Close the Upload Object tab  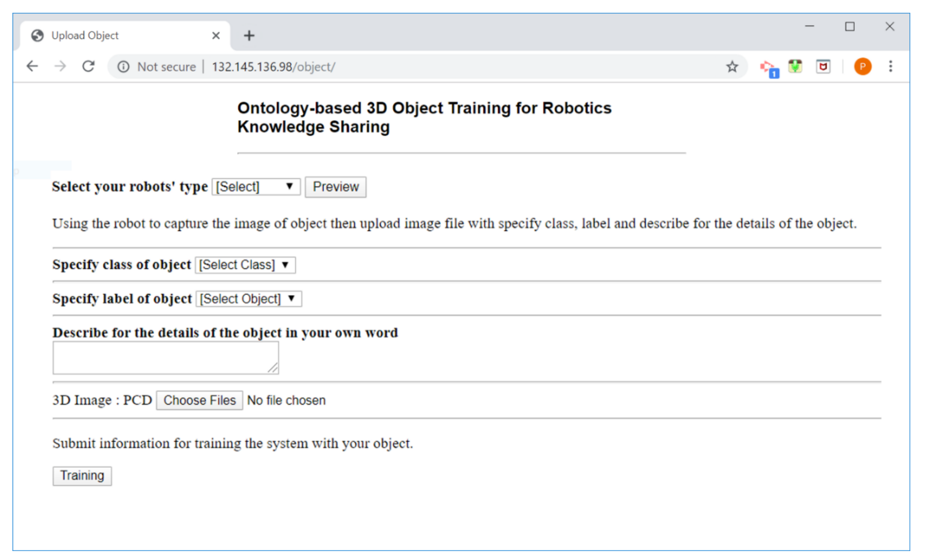click(x=216, y=36)
